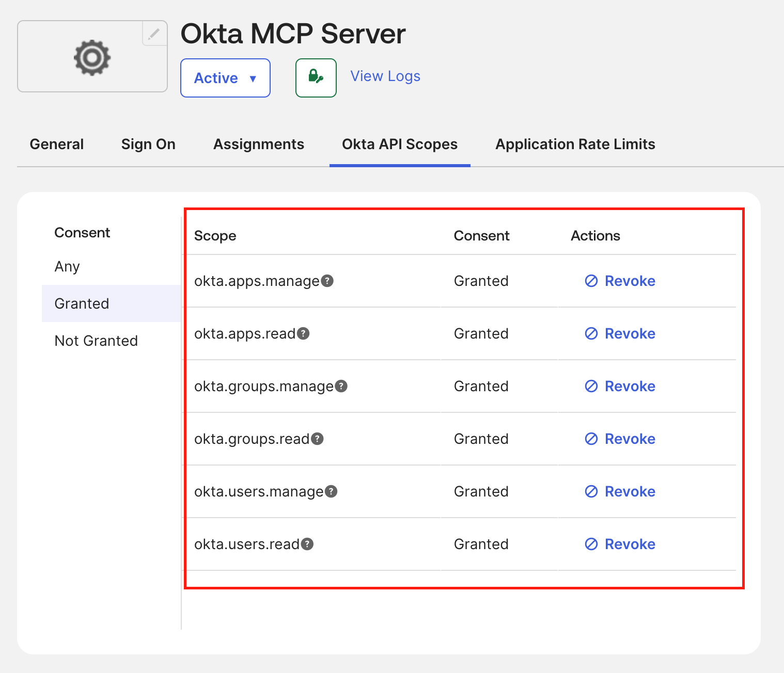Click help icon beside okta.groups.manage

click(x=341, y=386)
